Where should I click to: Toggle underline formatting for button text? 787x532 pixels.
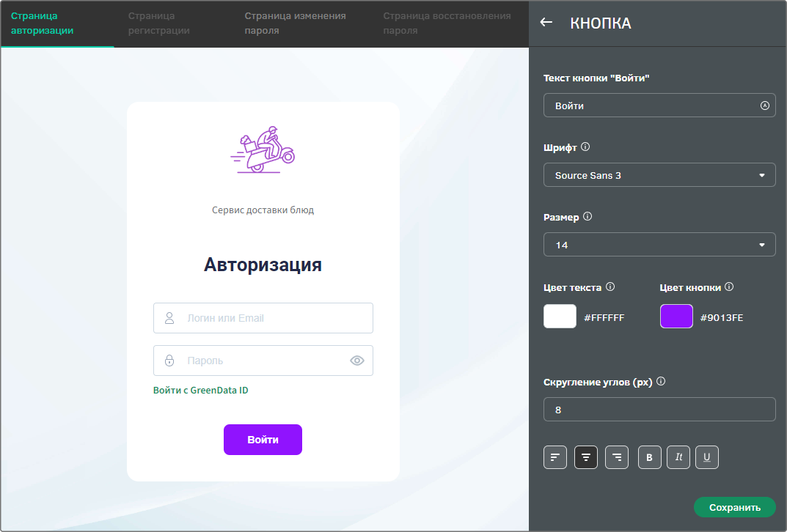coord(707,457)
